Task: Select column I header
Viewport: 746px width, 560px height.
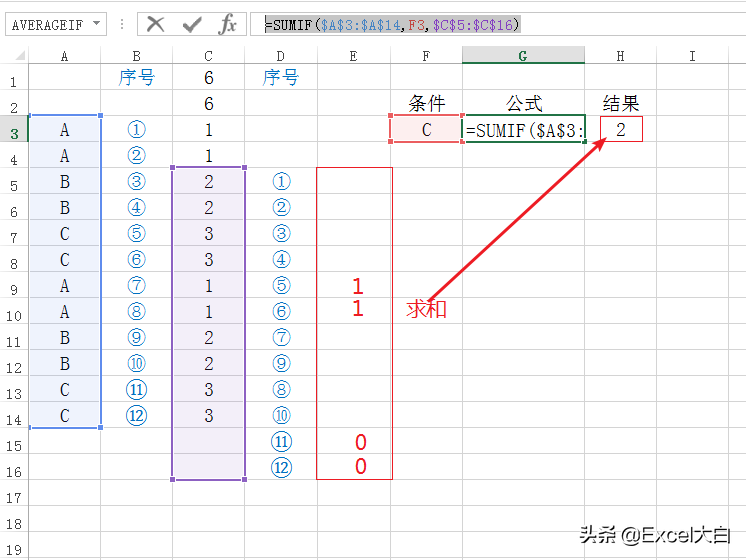Action: coord(692,56)
